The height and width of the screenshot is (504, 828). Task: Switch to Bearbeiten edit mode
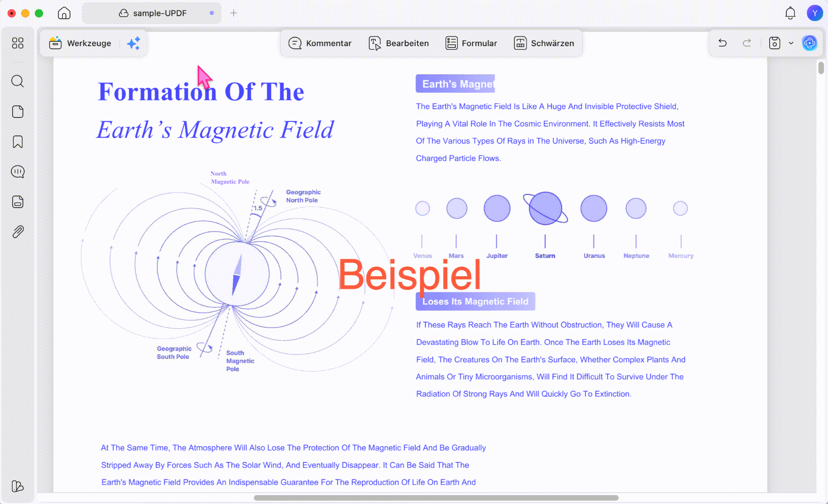coord(399,43)
